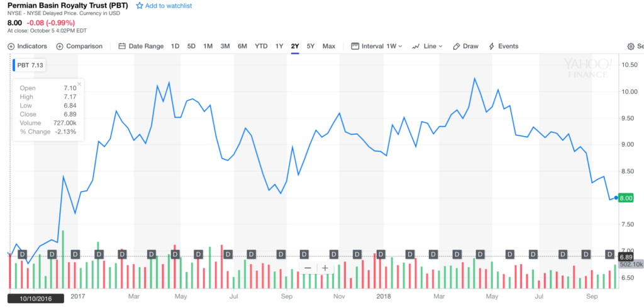Add a Comparison symbol
Screen dimensions: 644x308
[79, 46]
